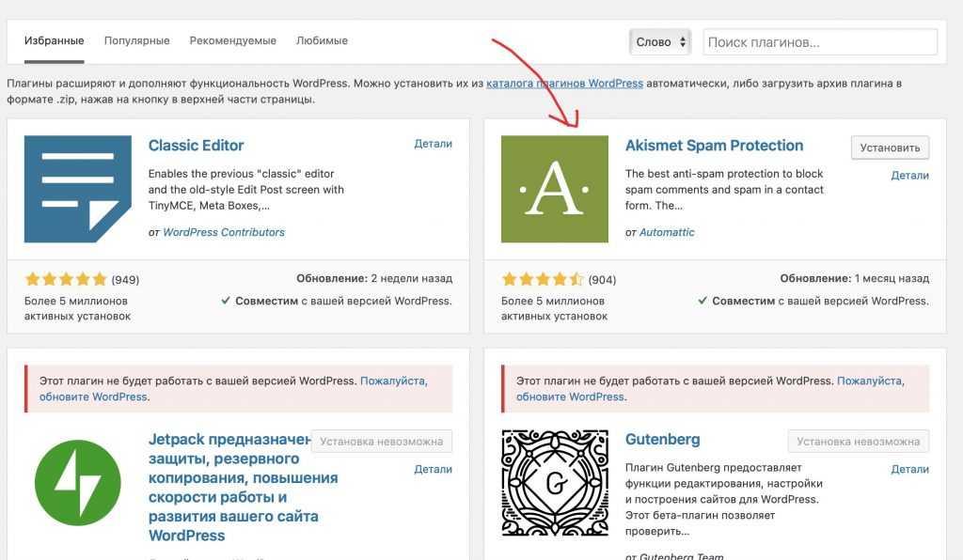Viewport: 963px width, 560px height.
Task: Click the Akismet Spam Protection title
Action: [714, 146]
